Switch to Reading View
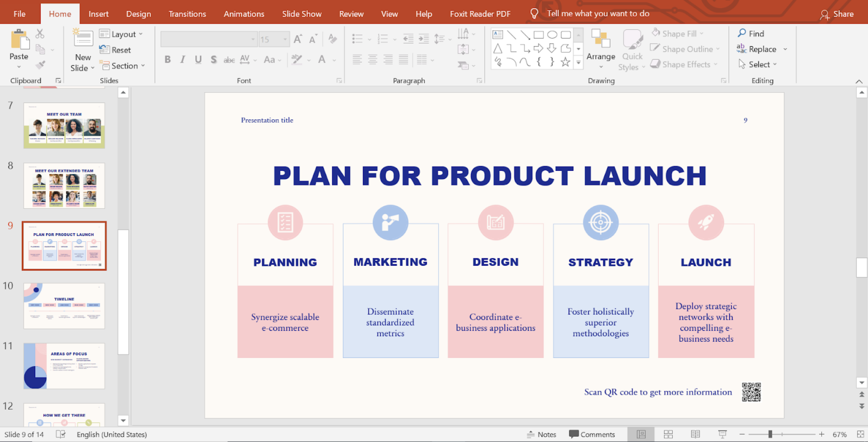This screenshot has width=868, height=442. coord(695,434)
